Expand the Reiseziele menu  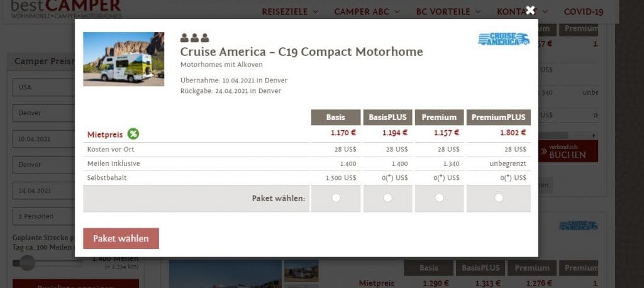click(x=290, y=11)
